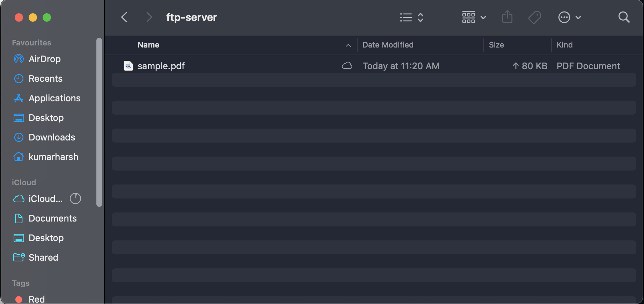Click the sidebar scrollbar
The image size is (644, 304).
click(99, 122)
